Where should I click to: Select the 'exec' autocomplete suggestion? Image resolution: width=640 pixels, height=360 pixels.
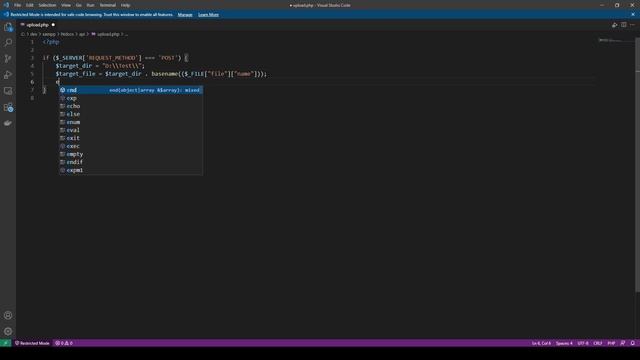pyautogui.click(x=131, y=146)
